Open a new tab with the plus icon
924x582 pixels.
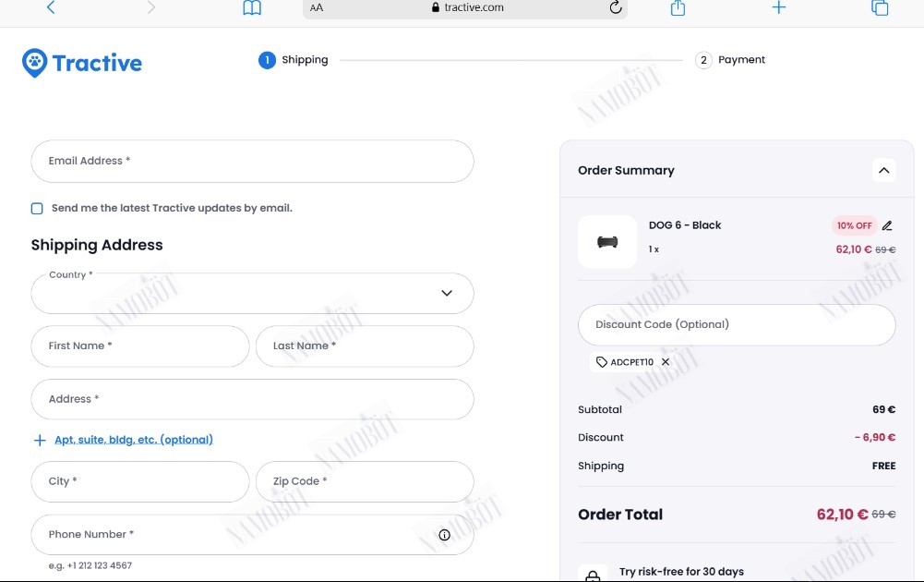pos(778,7)
